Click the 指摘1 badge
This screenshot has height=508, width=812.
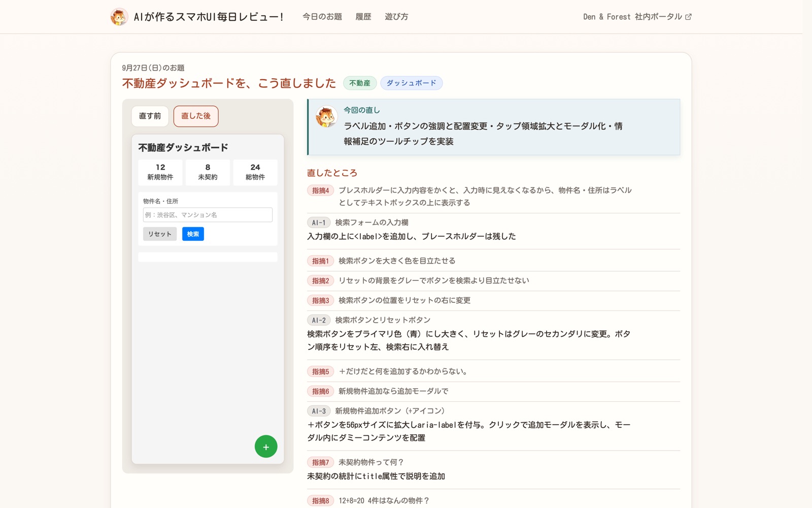[321, 261]
